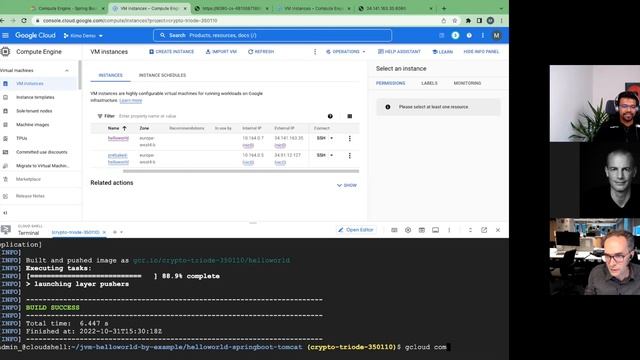
Task: Open Sole-tenant nodes in the sidebar
Action: pyautogui.click(x=34, y=111)
